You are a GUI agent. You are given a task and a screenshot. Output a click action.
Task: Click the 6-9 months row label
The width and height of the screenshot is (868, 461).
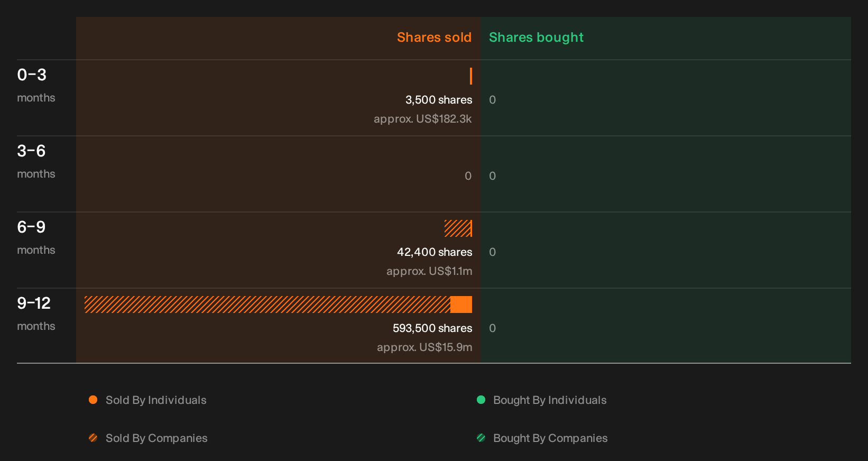click(36, 238)
